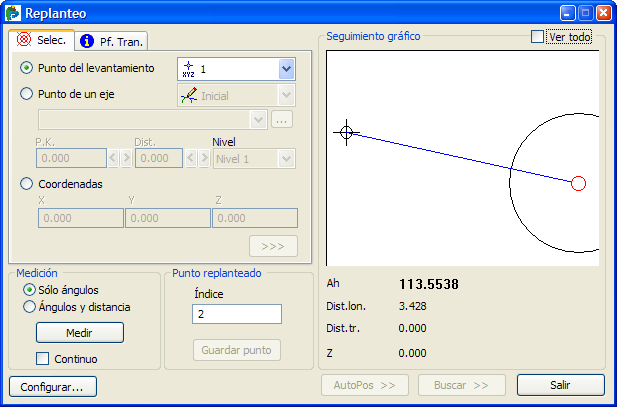This screenshot has width=617, height=407.
Task: Switch to the Pf. Tran. tab
Action: (112, 41)
